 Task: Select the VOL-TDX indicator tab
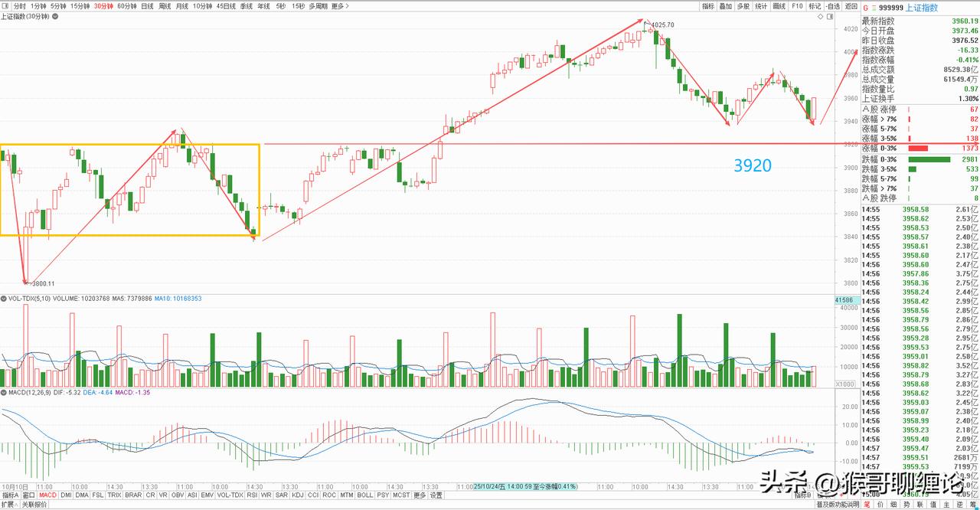click(230, 495)
